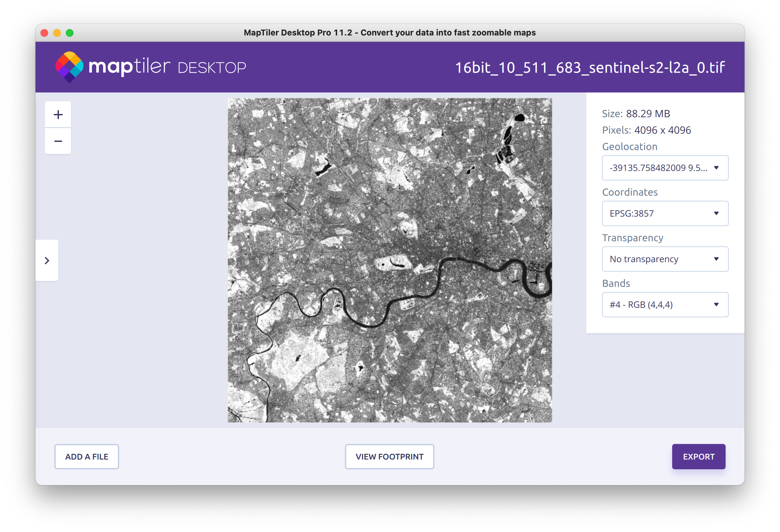780x532 pixels.
Task: Click the satellite image preview
Action: coord(390,260)
